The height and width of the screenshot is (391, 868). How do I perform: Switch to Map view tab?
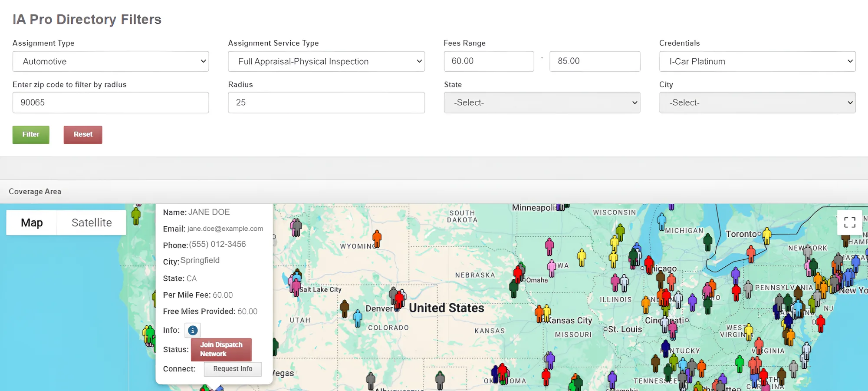coord(32,223)
